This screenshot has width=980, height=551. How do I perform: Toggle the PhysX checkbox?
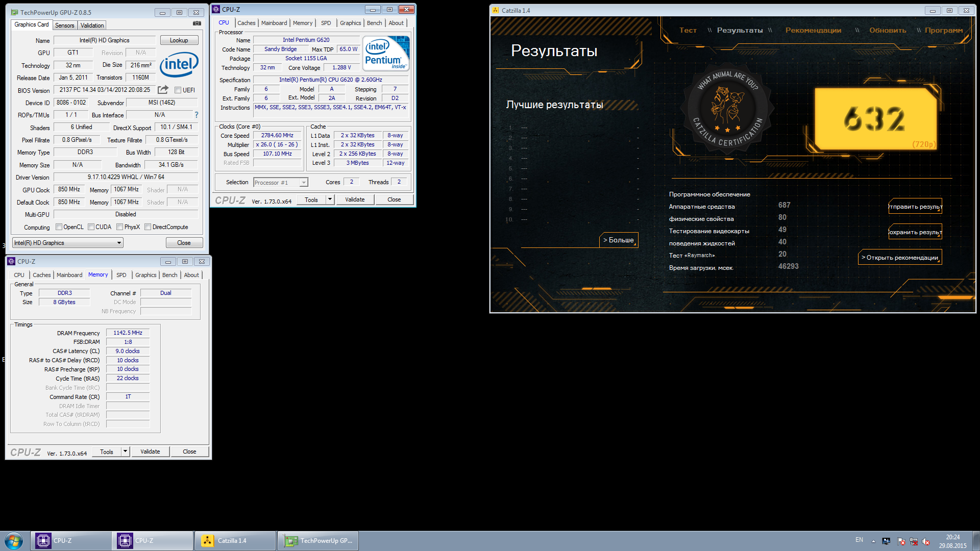[x=119, y=227]
